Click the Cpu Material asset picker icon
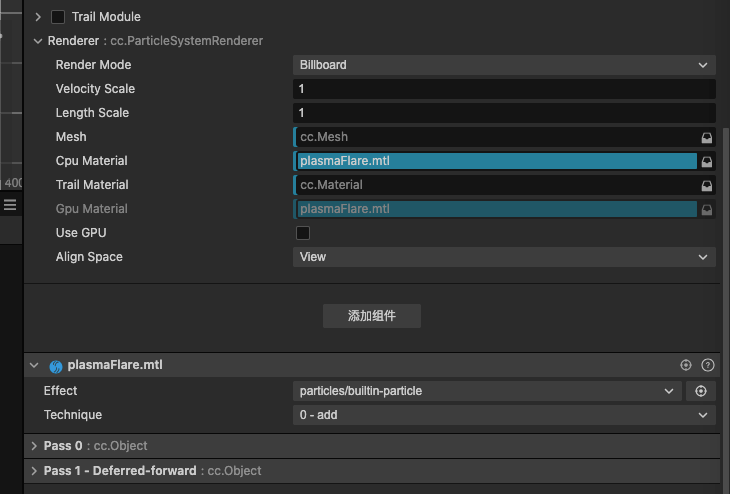Image resolution: width=730 pixels, height=494 pixels. [x=707, y=161]
